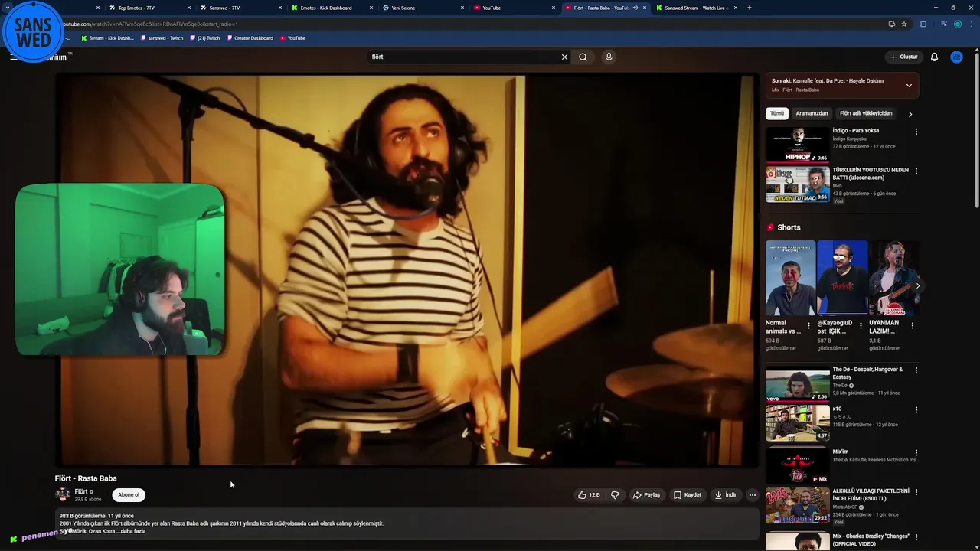Image resolution: width=980 pixels, height=551 pixels.
Task: Download the video with İndir
Action: [725, 495]
